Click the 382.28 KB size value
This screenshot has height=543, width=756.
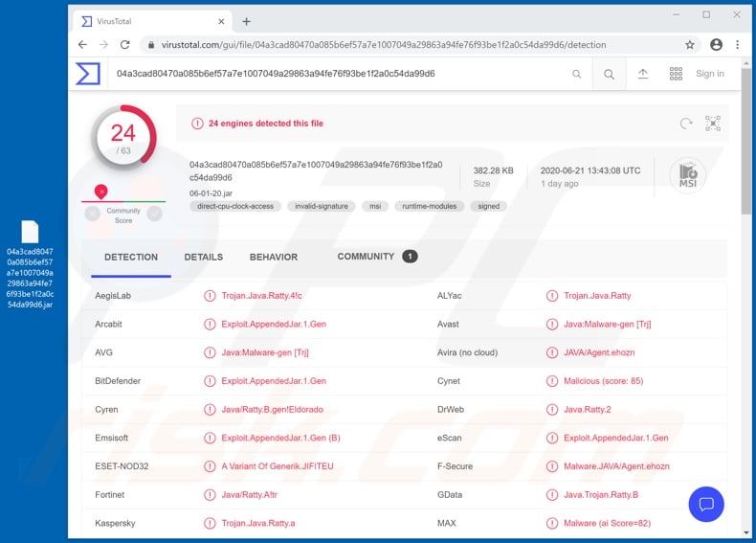493,170
